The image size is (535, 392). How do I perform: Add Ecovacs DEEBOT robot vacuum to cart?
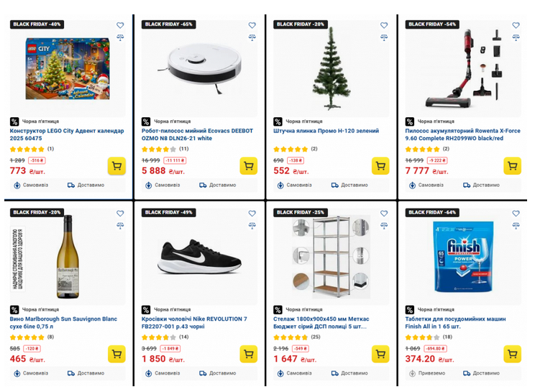click(x=248, y=166)
